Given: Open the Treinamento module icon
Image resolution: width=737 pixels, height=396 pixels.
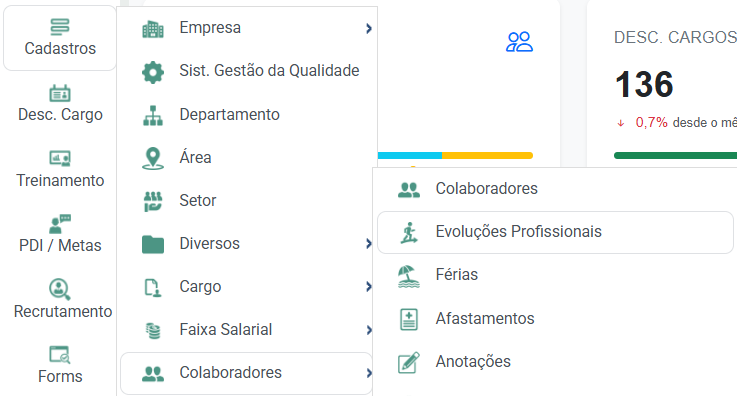Looking at the screenshot, I should click(60, 158).
